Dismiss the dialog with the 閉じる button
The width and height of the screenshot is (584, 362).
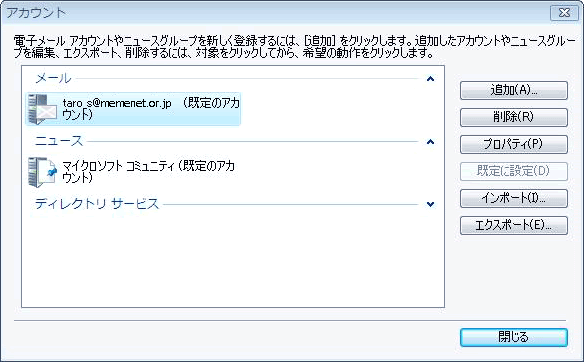pos(514,337)
